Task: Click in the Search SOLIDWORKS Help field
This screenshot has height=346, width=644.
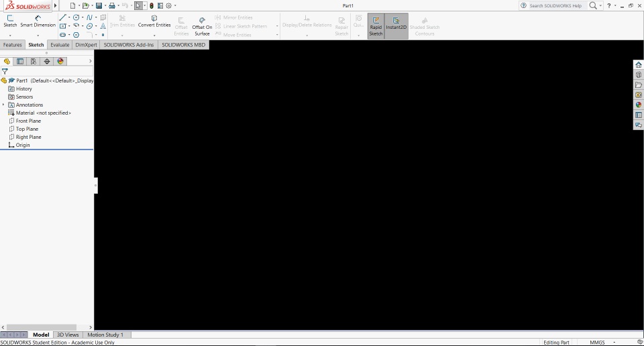Action: click(555, 6)
